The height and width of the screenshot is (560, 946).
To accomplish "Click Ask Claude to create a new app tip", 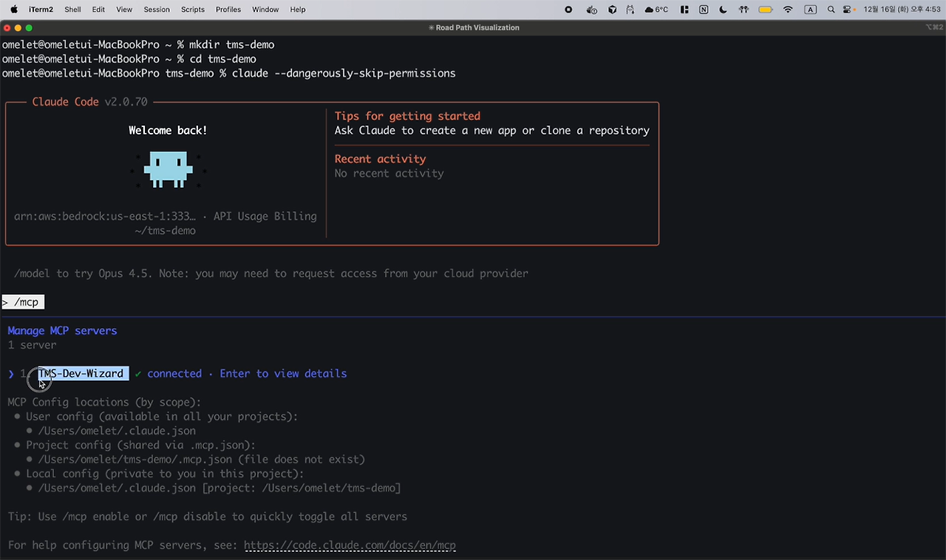I will [x=492, y=131].
